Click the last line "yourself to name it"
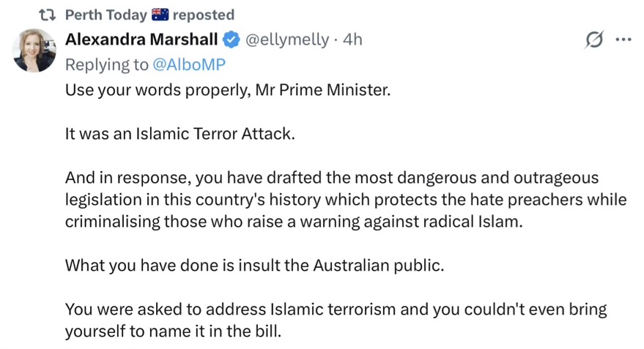This screenshot has height=349, width=644. [x=173, y=331]
